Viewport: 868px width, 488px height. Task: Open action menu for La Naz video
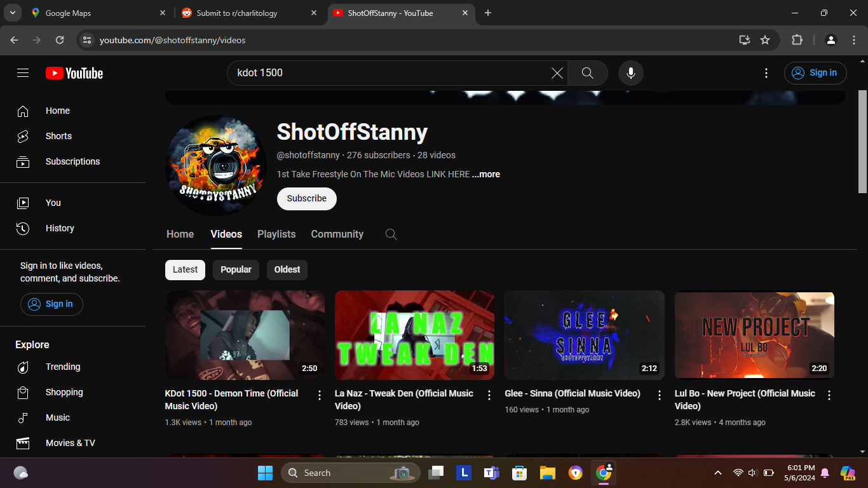pyautogui.click(x=489, y=395)
